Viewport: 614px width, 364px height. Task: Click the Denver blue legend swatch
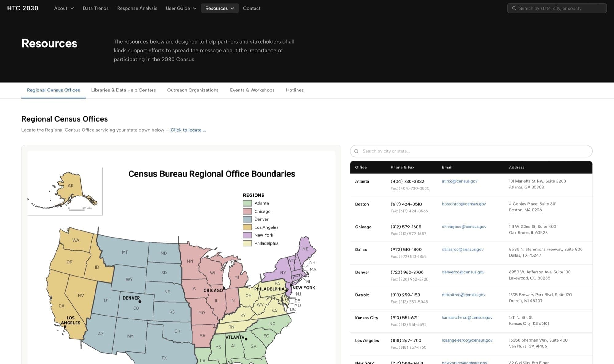[x=247, y=219]
